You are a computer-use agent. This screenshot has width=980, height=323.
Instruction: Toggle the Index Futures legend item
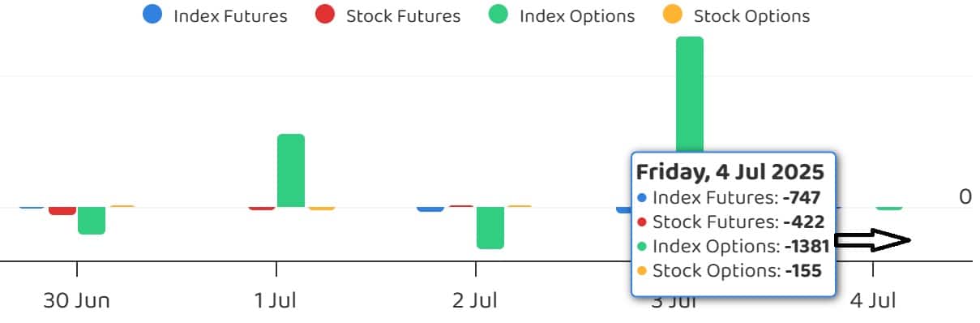(215, 15)
